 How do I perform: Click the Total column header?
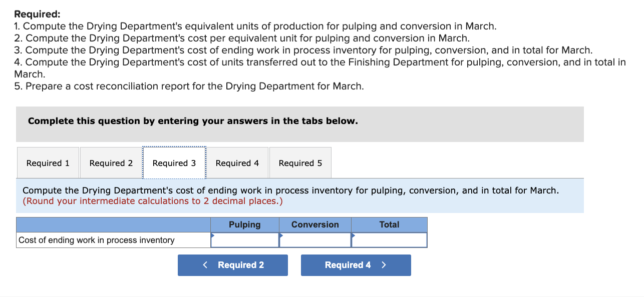click(389, 224)
